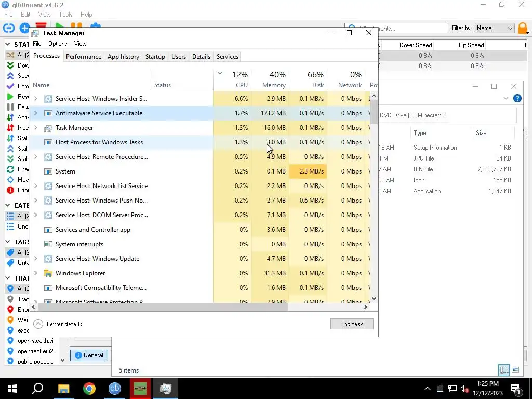This screenshot has width=532, height=399.
Task: Open Windows Start menu
Action: pyautogui.click(x=12, y=389)
